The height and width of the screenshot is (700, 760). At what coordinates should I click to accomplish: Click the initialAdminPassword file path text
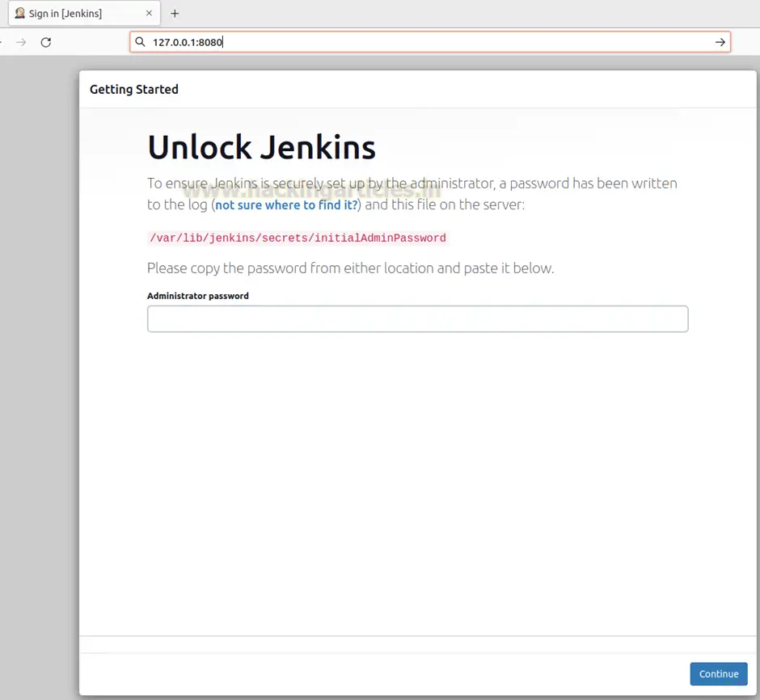[298, 238]
